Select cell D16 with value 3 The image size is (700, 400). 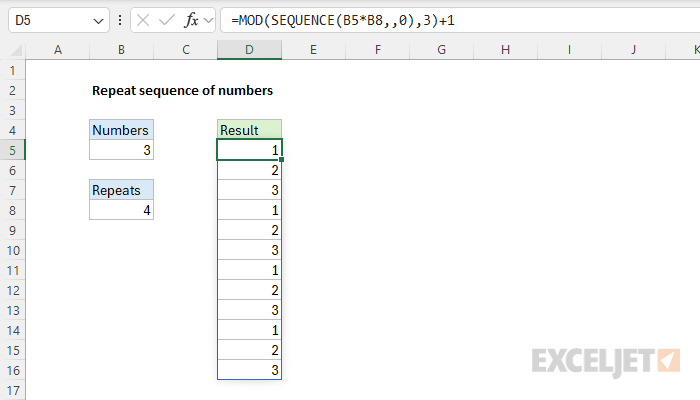coord(249,370)
